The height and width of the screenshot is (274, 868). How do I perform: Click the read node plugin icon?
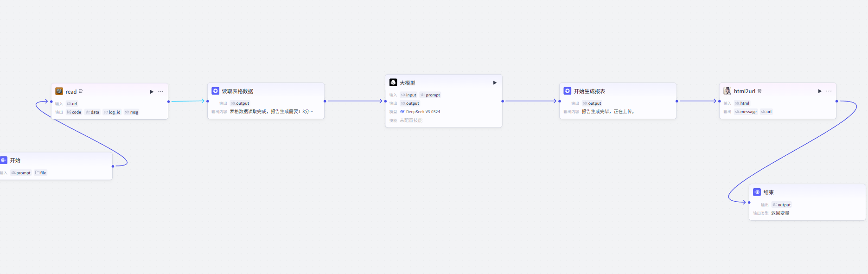pyautogui.click(x=59, y=91)
